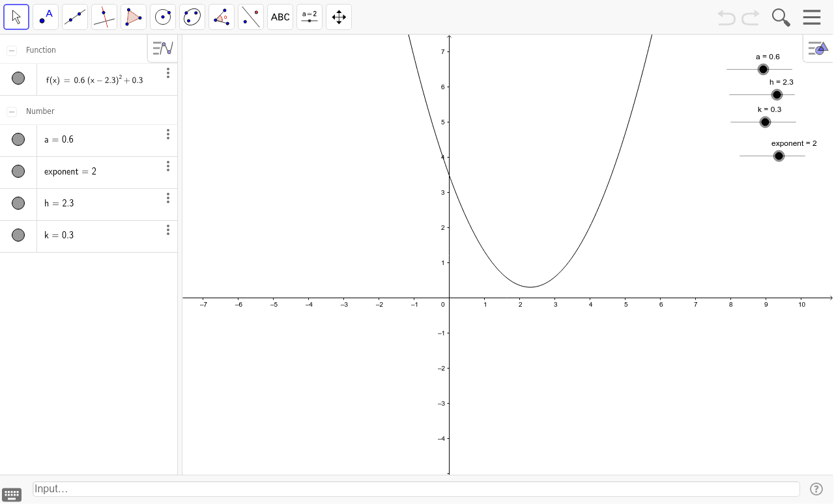Activate the Move Graphics View tool

pos(338,17)
